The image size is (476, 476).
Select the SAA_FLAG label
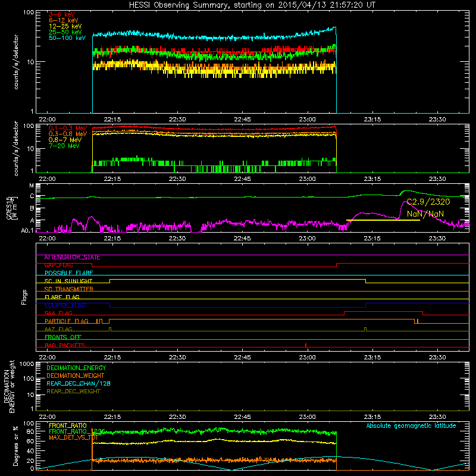coord(58,314)
